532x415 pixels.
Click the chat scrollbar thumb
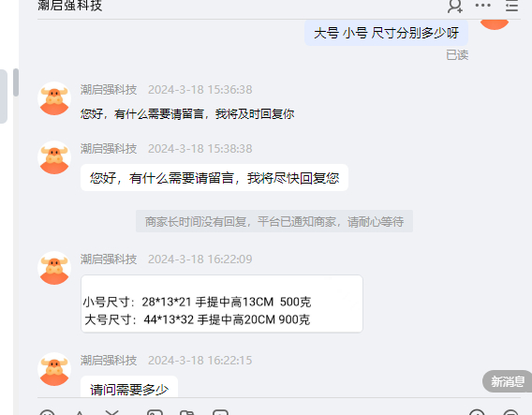(x=16, y=82)
